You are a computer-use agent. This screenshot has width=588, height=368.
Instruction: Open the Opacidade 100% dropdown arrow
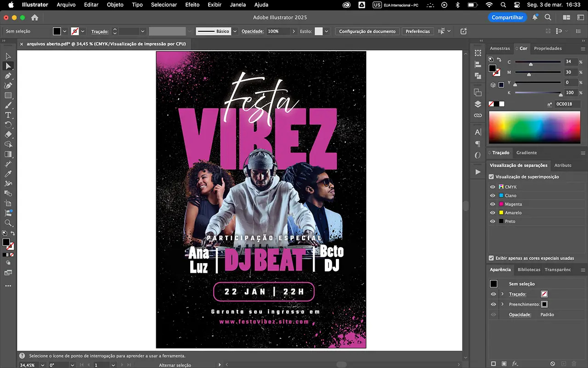point(294,31)
